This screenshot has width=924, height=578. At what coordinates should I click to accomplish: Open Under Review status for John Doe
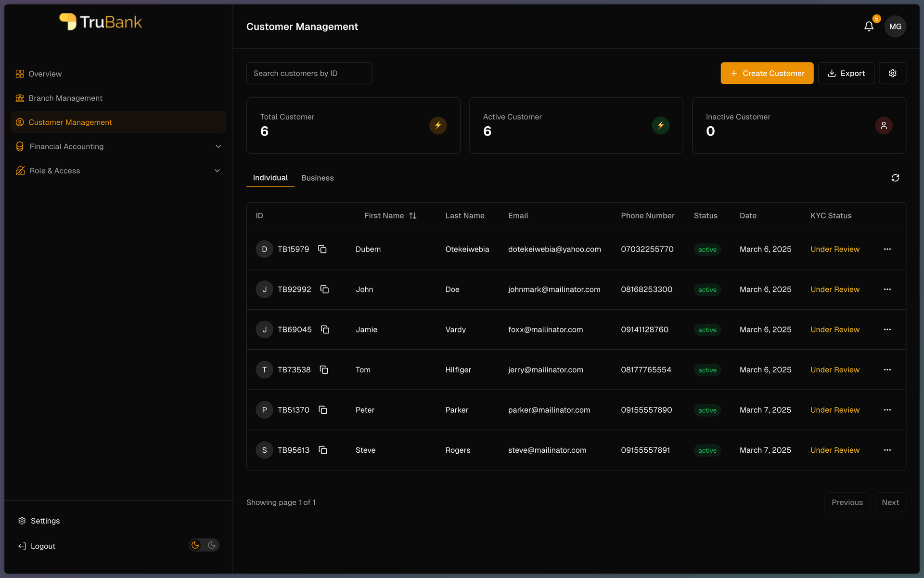(834, 289)
